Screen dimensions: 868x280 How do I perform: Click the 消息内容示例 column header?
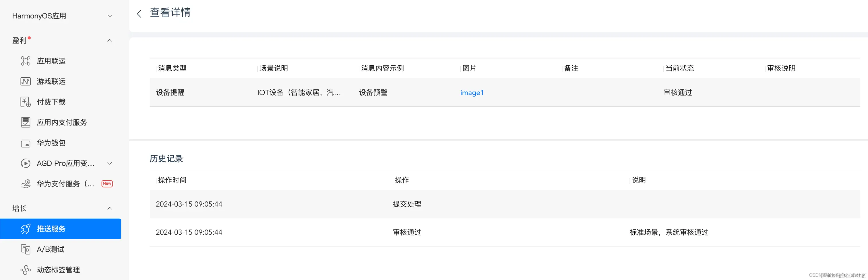point(382,68)
